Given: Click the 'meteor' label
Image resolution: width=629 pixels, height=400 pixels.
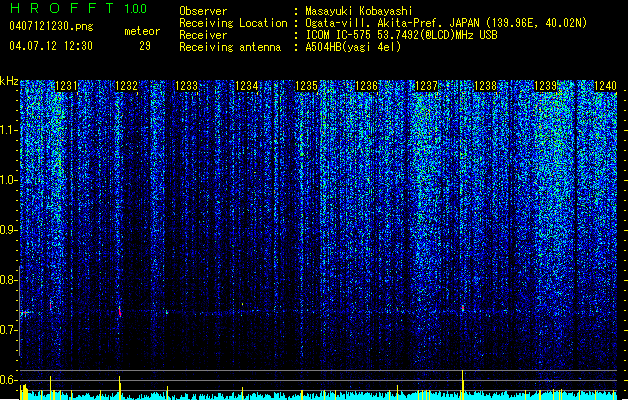Looking at the screenshot, I should pyautogui.click(x=142, y=31).
